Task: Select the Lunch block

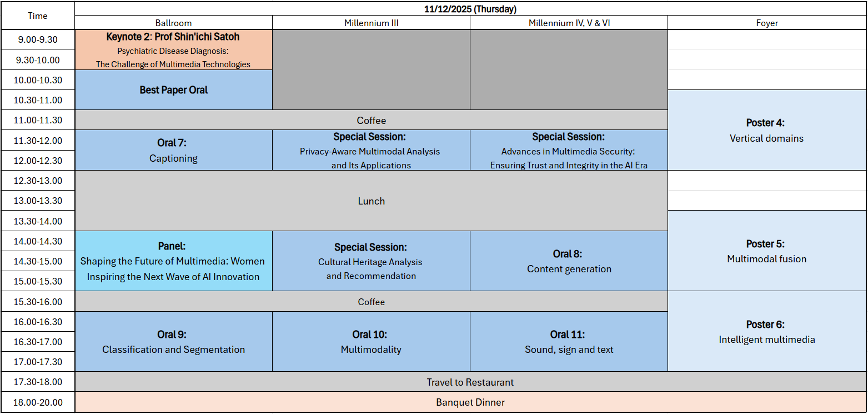Action: pos(371,201)
